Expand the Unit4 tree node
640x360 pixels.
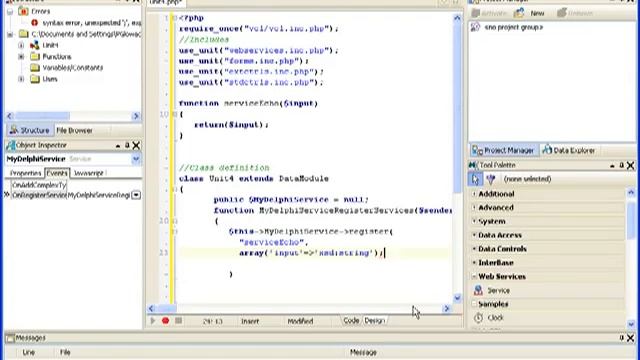(x=21, y=45)
